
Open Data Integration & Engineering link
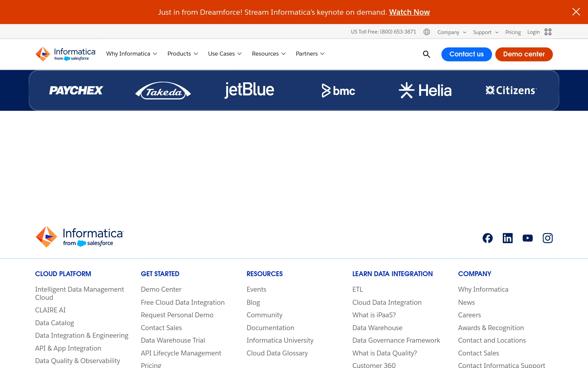click(x=82, y=335)
